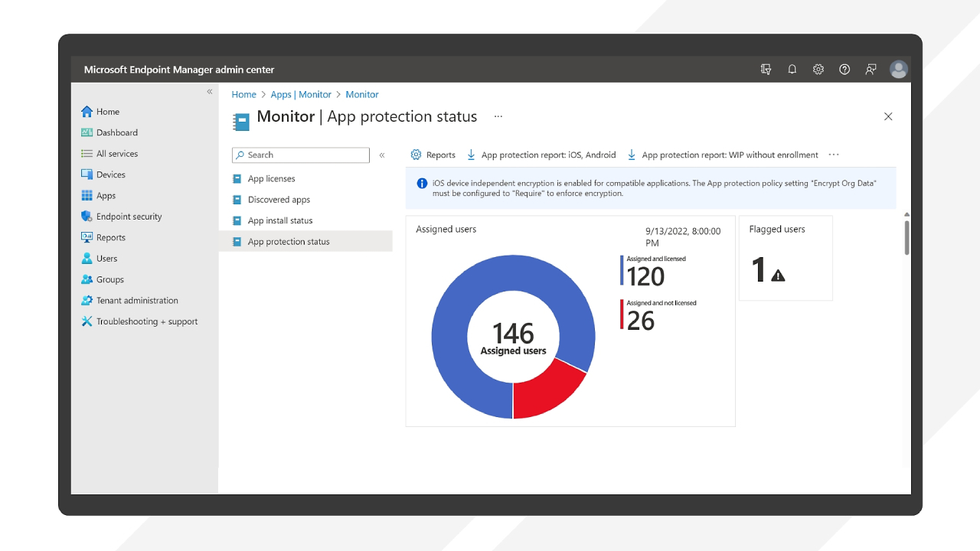Click the Devices icon in sidebar
This screenshot has height=551, width=980.
[87, 174]
